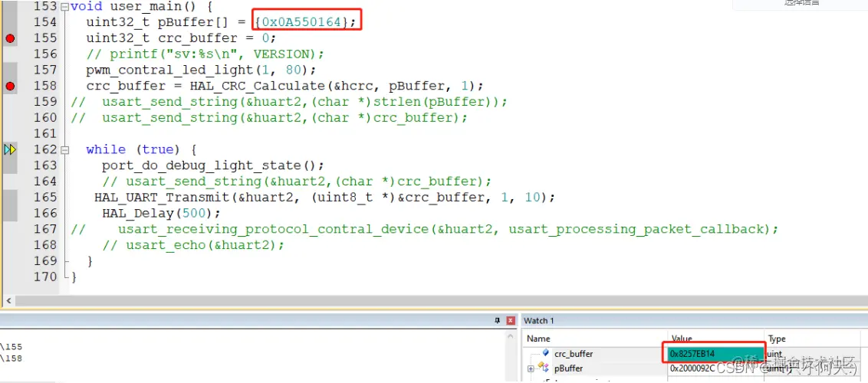Image resolution: width=868 pixels, height=383 pixels.
Task: Pin the output panel with the pushpin icon
Action: 497,320
